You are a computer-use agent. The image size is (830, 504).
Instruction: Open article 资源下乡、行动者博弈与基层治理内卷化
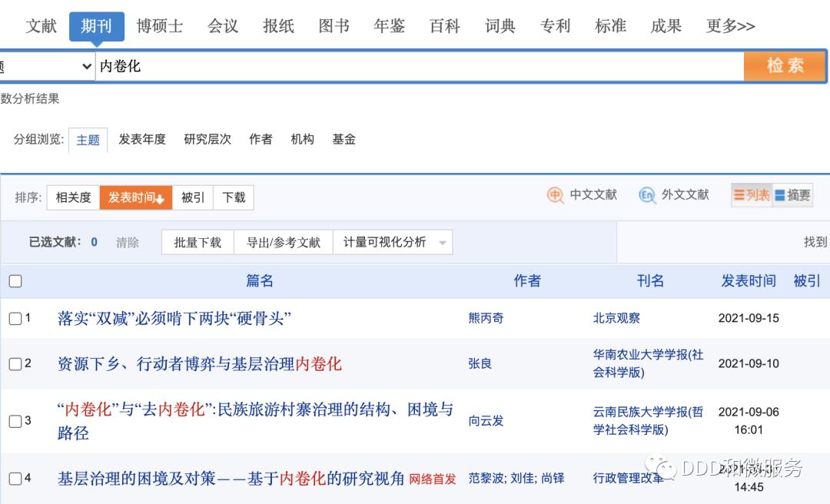199,364
